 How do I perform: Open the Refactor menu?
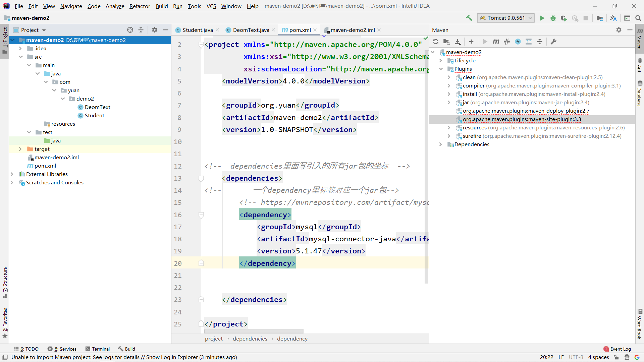[x=140, y=6]
